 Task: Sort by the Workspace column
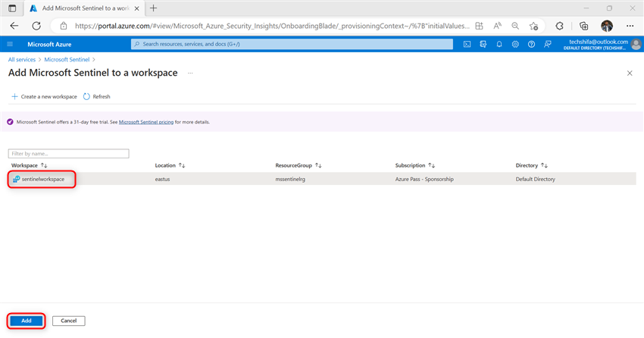(29, 165)
